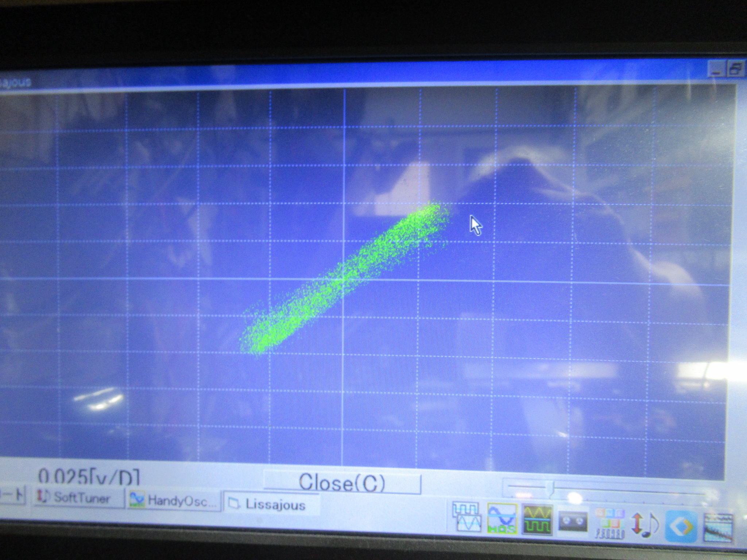Image resolution: width=747 pixels, height=560 pixels.
Task: Click the spectrum graph icon at far right
Action: tap(718, 527)
